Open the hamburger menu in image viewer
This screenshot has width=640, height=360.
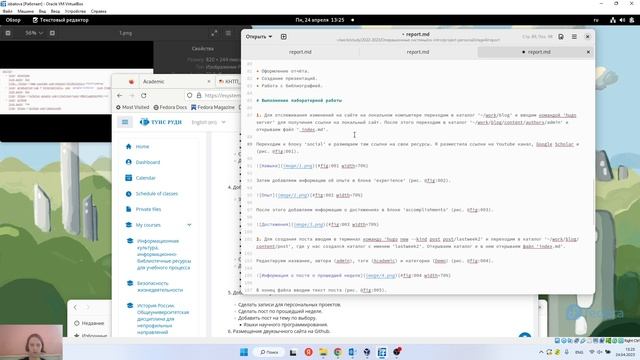(x=228, y=33)
